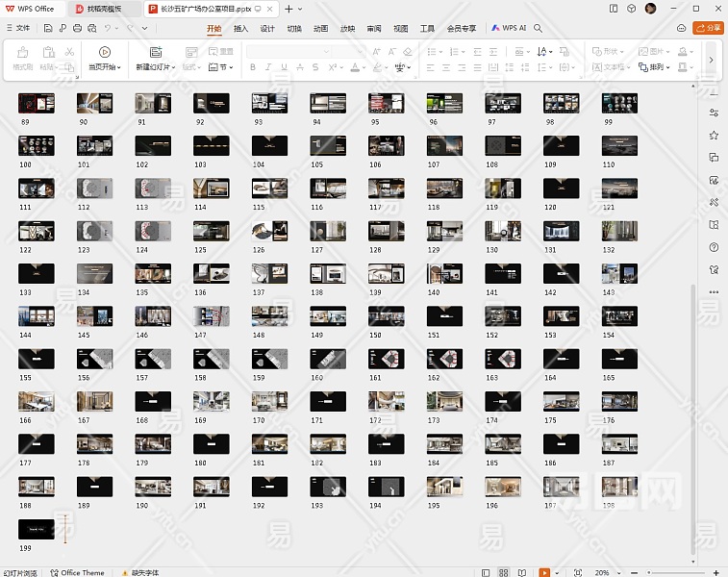Start slideshow with orange play button
This screenshot has width=728, height=577.
pyautogui.click(x=544, y=572)
